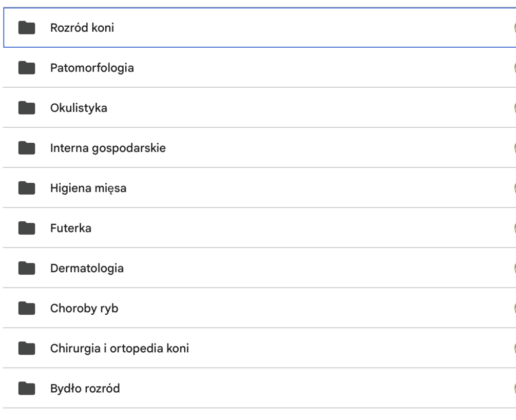Open Chirurgia i ortopedia koni by its name
Viewport: 516px width, 420px height.
coord(120,348)
